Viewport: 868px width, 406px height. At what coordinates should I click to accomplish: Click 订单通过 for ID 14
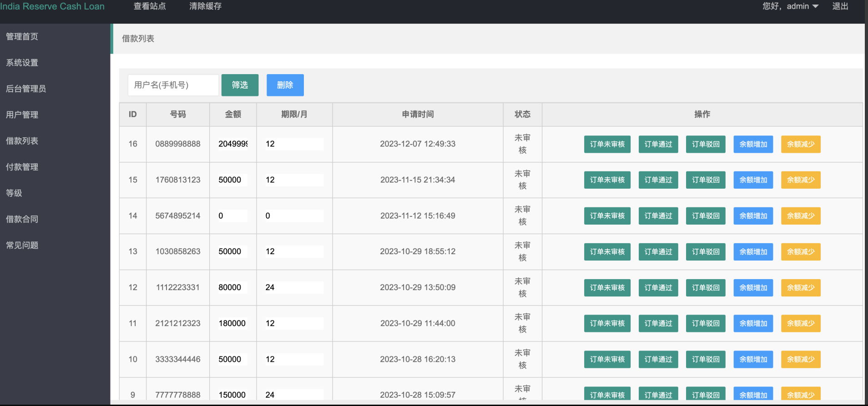point(658,216)
